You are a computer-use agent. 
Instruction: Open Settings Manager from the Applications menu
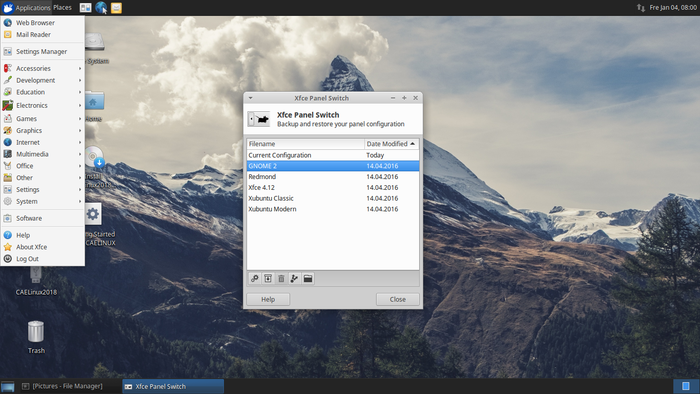click(42, 51)
